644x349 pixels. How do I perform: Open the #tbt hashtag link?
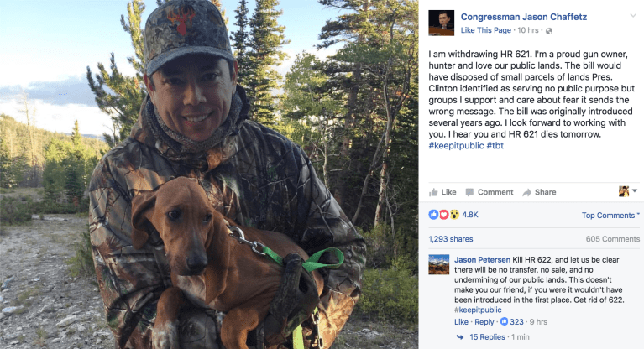coord(497,145)
